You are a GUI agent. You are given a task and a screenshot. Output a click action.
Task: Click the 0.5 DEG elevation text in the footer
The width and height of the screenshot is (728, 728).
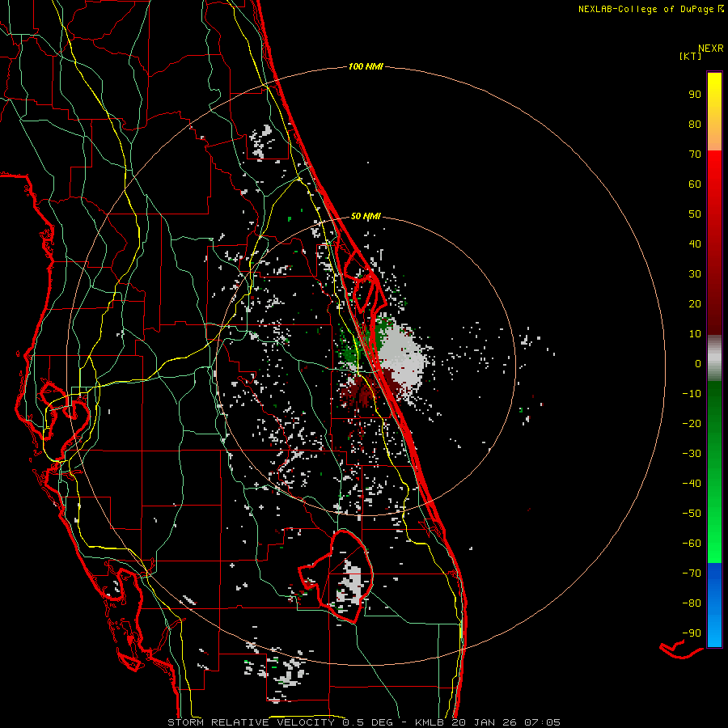[x=368, y=722]
